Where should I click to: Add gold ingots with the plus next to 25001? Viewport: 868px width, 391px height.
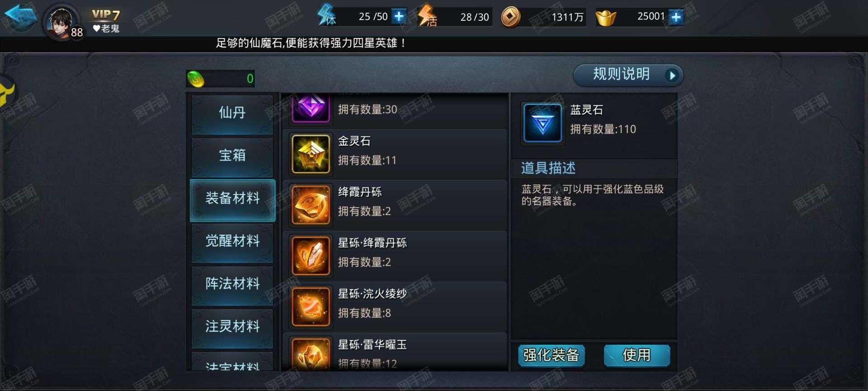(676, 17)
